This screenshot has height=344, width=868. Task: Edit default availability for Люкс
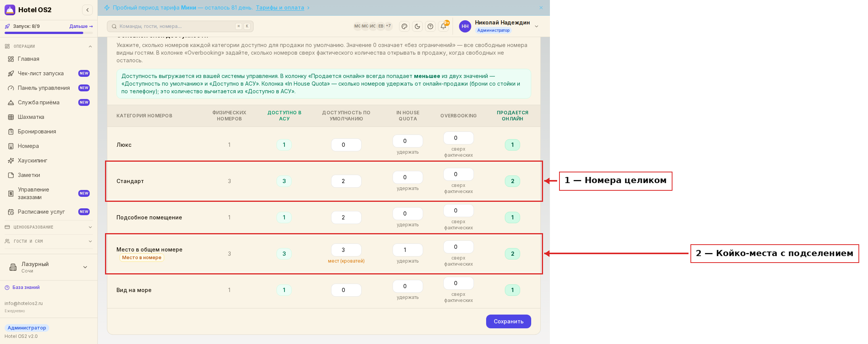pos(346,145)
